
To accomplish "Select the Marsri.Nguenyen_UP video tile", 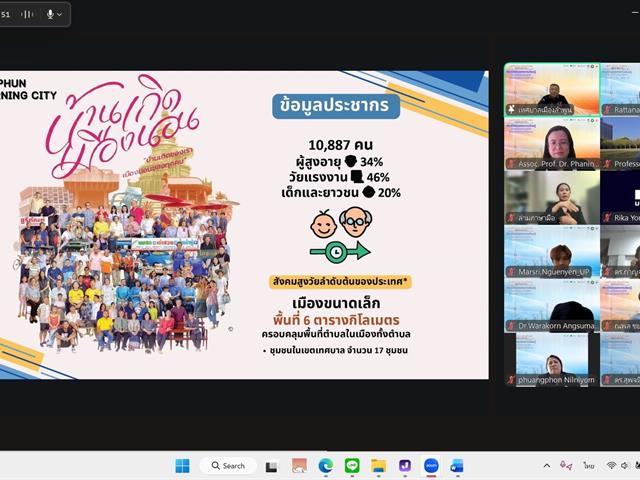I will (552, 251).
